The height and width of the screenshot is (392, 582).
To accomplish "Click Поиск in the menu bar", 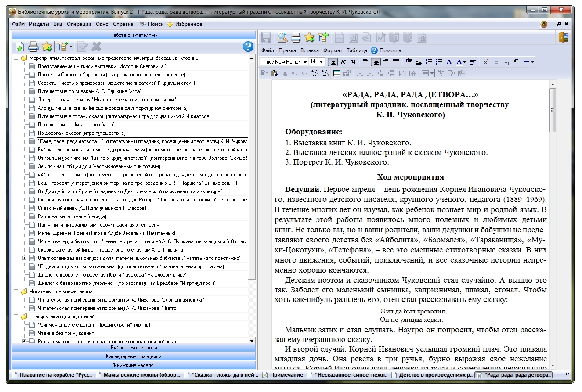I will tap(152, 24).
